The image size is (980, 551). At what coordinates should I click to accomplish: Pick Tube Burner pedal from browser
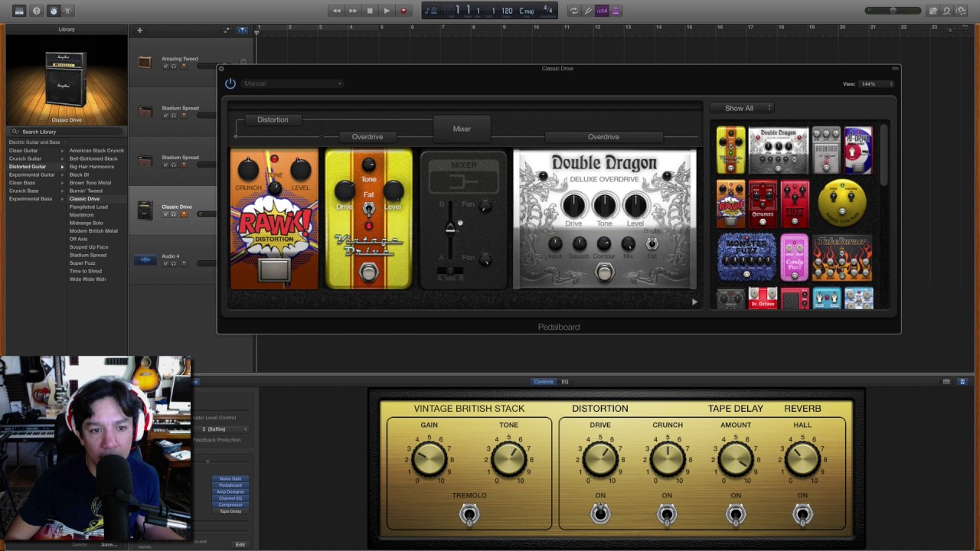pos(841,257)
